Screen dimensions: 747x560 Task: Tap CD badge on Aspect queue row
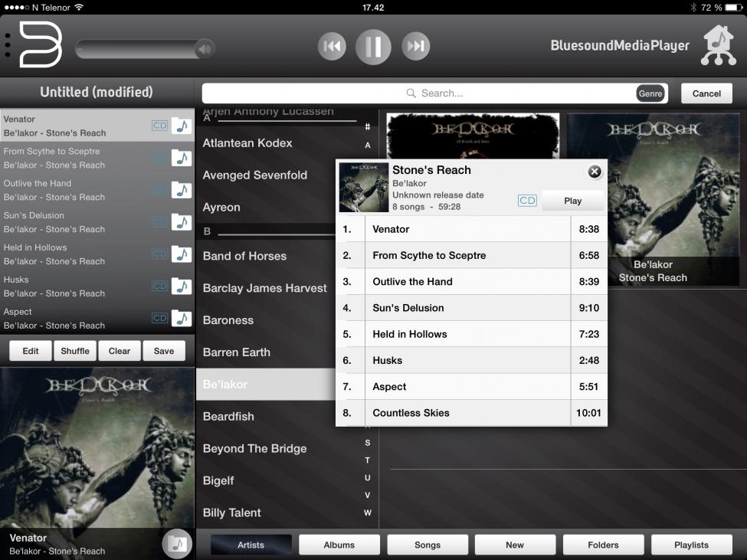159,318
